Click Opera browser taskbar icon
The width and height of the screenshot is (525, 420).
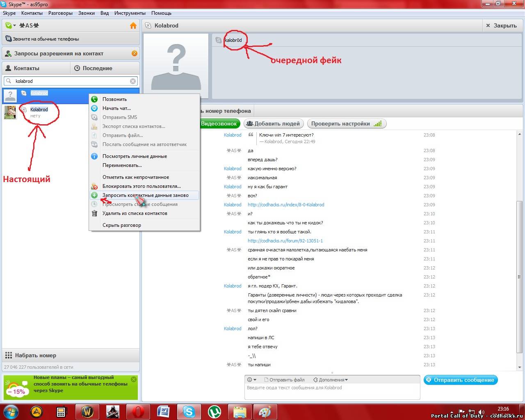[x=138, y=411]
